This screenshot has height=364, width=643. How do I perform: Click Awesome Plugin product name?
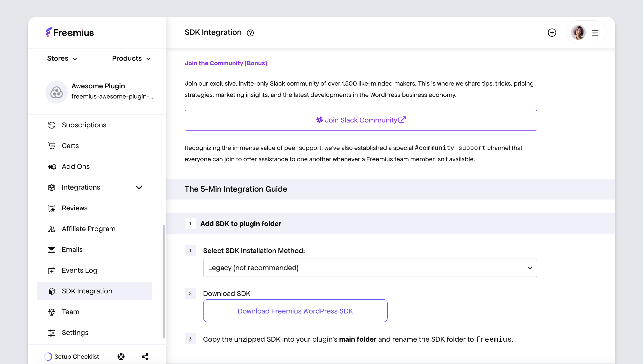[x=98, y=86]
